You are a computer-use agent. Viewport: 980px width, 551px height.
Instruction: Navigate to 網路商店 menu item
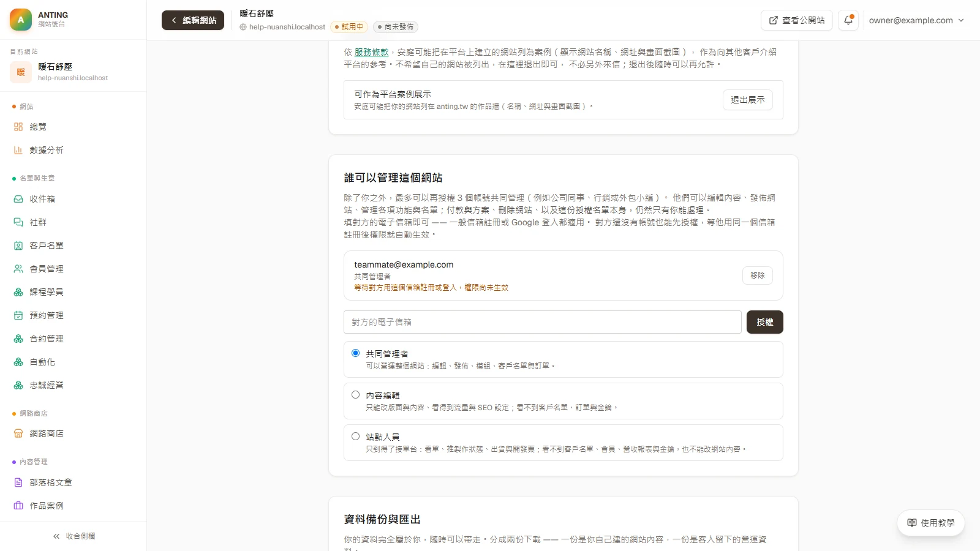point(73,433)
